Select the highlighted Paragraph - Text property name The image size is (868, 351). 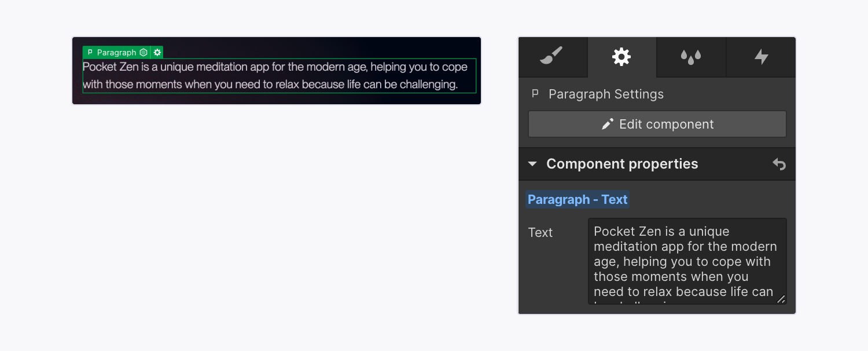pos(577,199)
